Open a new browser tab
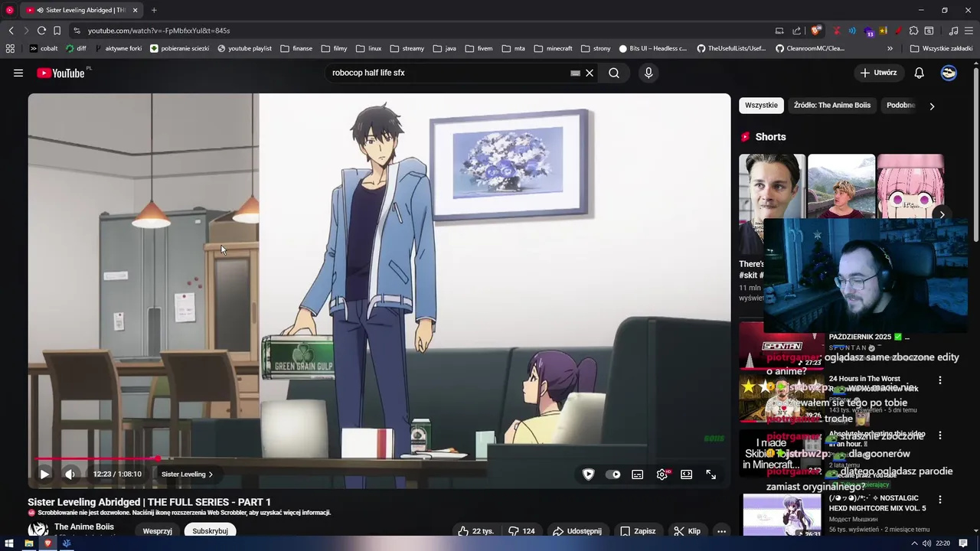 point(154,10)
